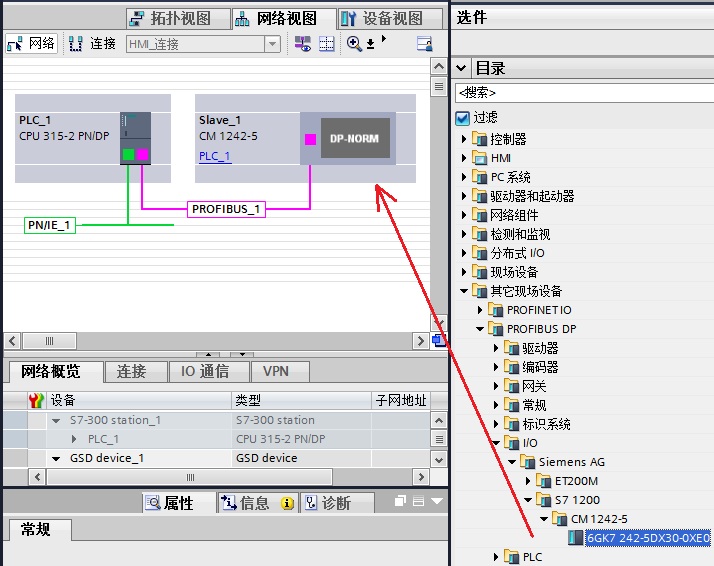
Task: Select the 标识系统 folder icon
Action: click(x=511, y=424)
